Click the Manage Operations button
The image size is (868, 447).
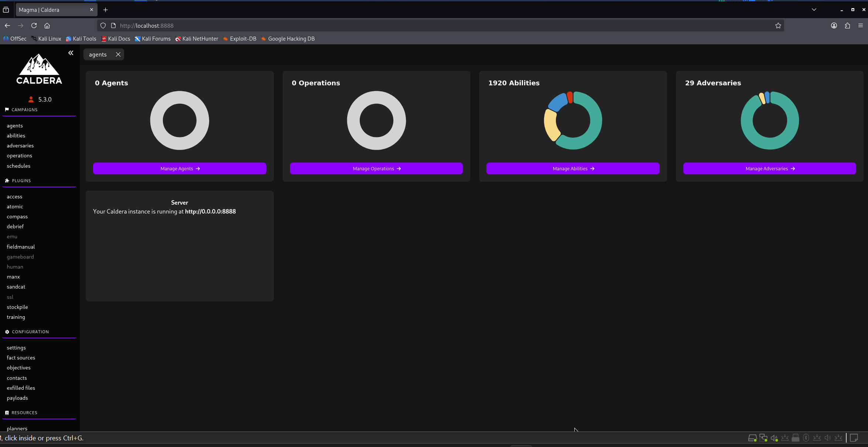[x=376, y=168]
